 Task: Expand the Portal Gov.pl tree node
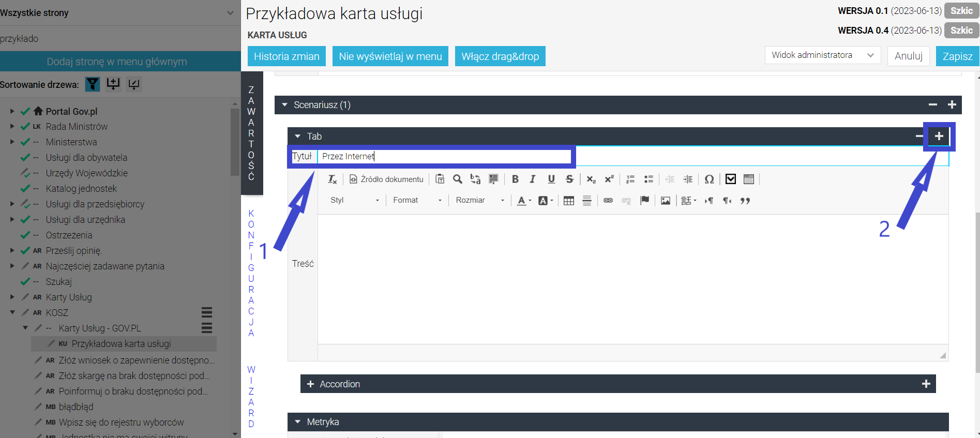(x=12, y=111)
